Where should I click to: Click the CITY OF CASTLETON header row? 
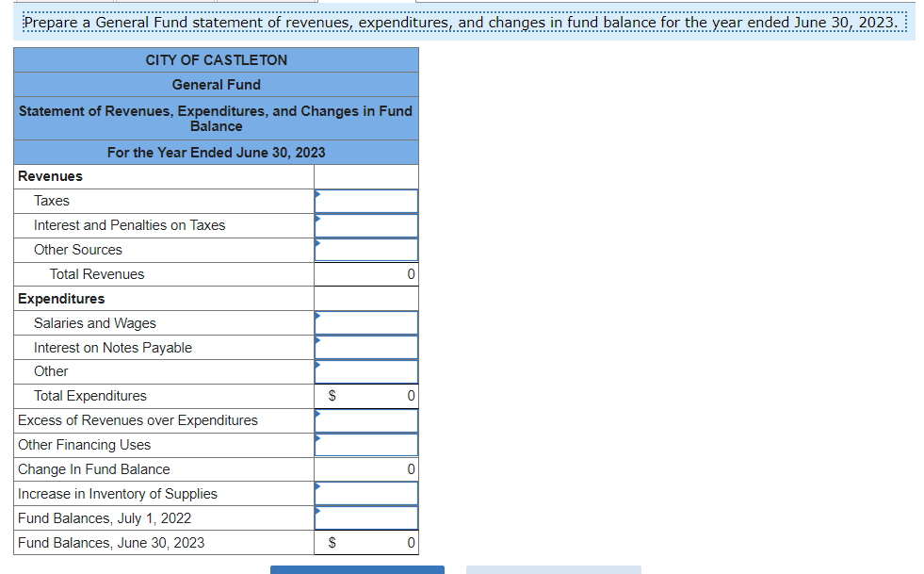pyautogui.click(x=216, y=59)
